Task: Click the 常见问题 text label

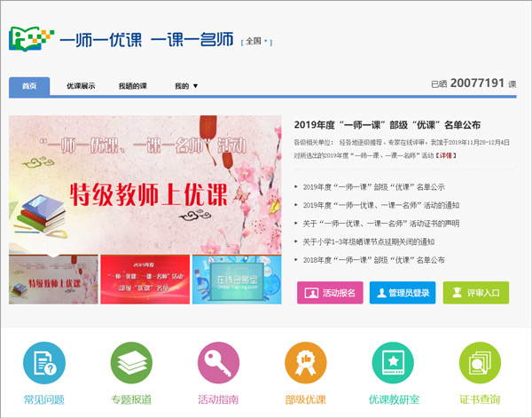Action: click(44, 399)
